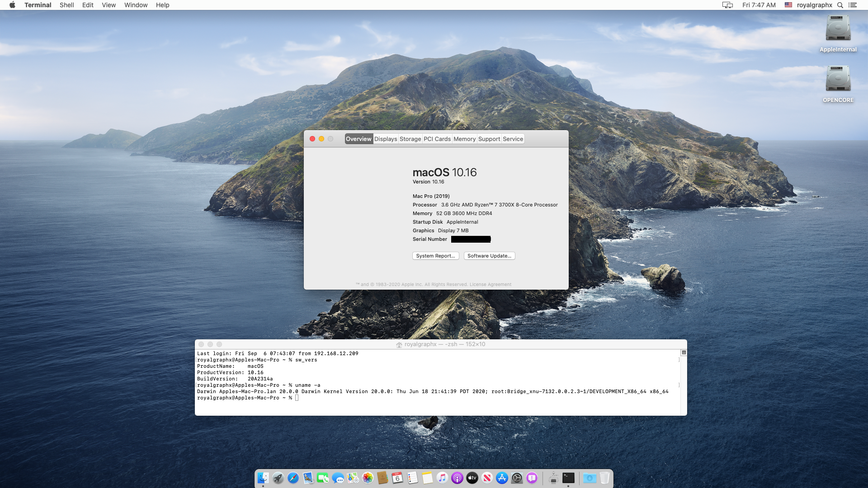This screenshot has width=868, height=488.
Task: Click BuildVersion 20A2314a text
Action: pyautogui.click(x=235, y=379)
